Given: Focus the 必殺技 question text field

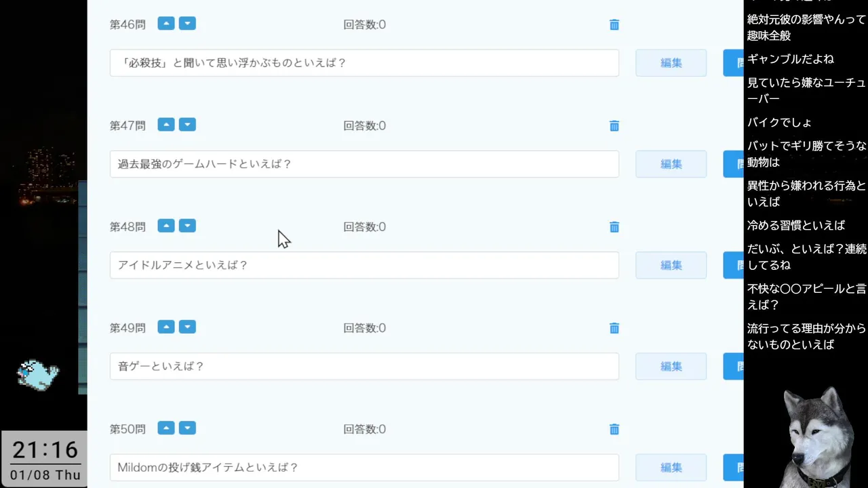Looking at the screenshot, I should tap(364, 63).
